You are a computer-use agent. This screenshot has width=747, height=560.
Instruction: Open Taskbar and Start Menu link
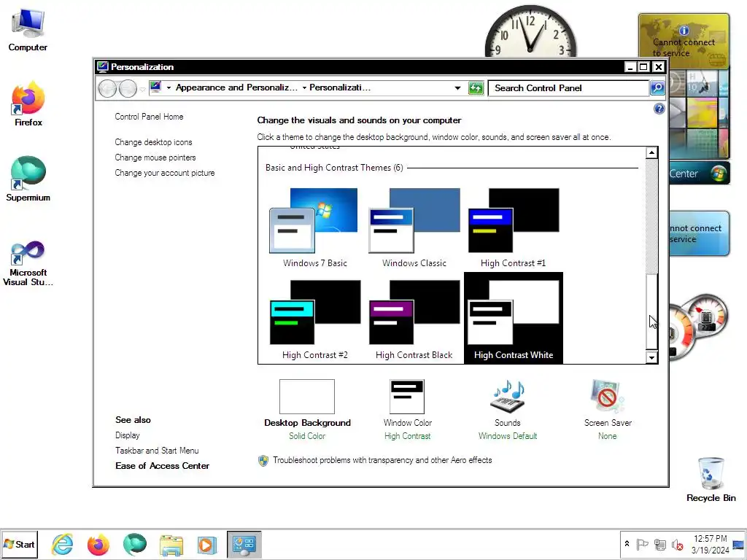[x=158, y=451]
